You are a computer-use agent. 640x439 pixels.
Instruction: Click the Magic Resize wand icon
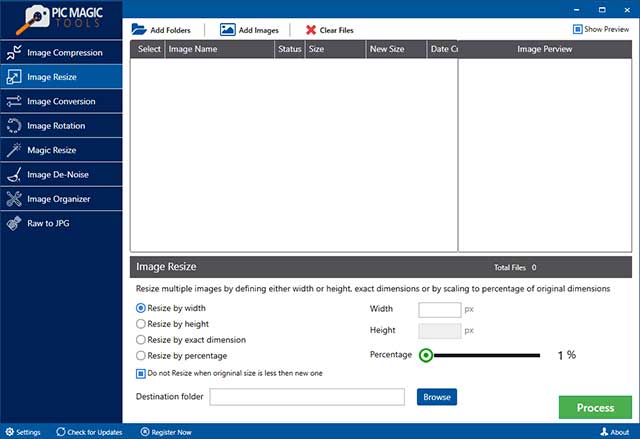(14, 150)
